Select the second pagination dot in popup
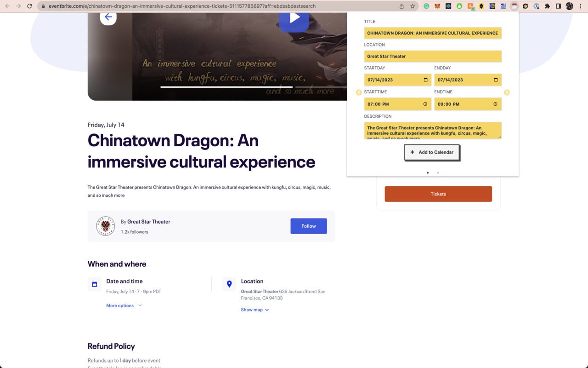588x368 pixels. (x=438, y=173)
